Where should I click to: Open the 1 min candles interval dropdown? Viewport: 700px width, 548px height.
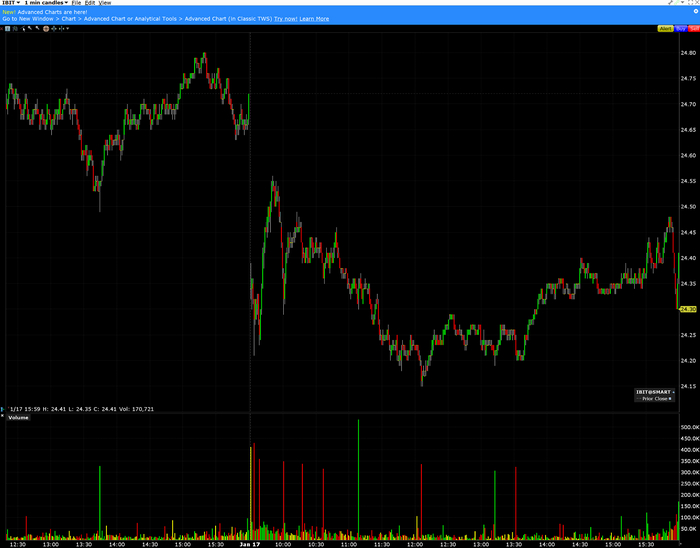click(x=46, y=2)
